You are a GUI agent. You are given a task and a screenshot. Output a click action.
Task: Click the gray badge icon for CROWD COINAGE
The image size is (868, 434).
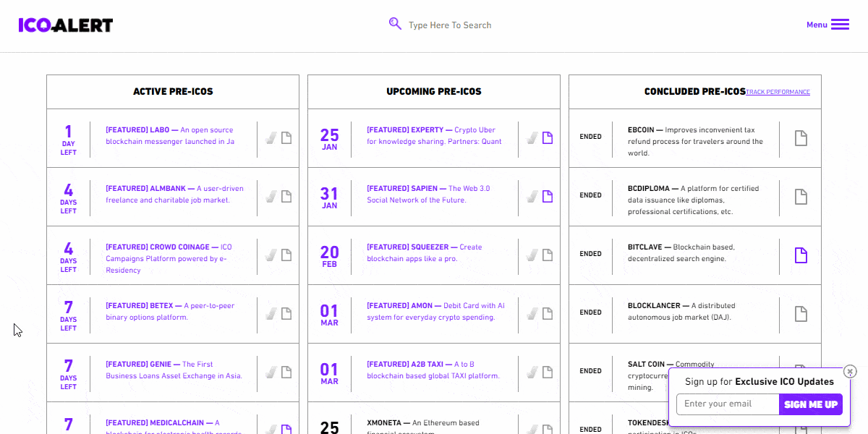(271, 255)
